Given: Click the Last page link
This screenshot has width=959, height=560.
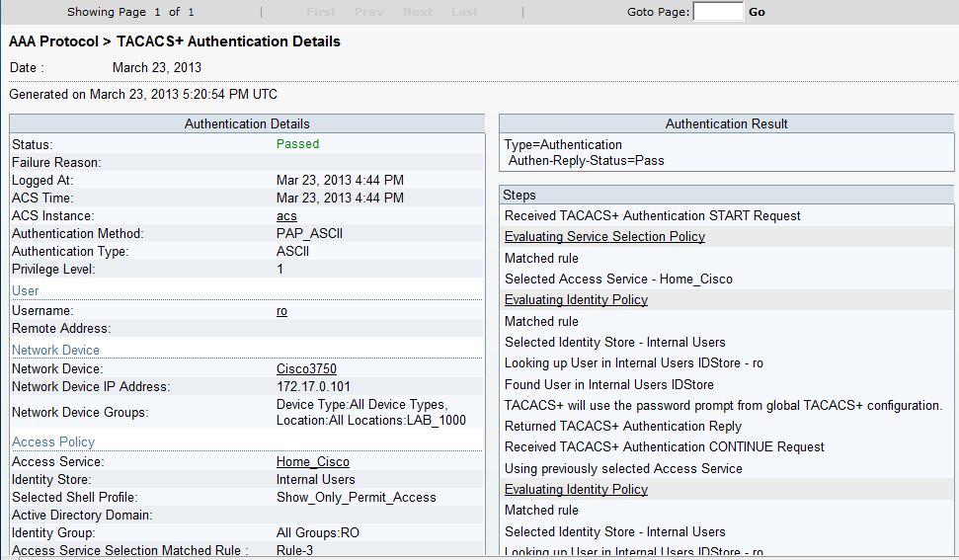Looking at the screenshot, I should [x=464, y=12].
